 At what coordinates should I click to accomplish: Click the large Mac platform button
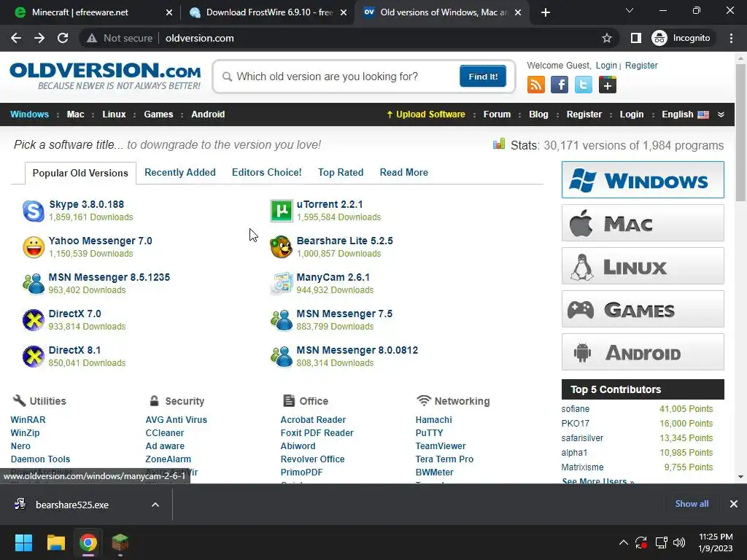click(x=643, y=223)
